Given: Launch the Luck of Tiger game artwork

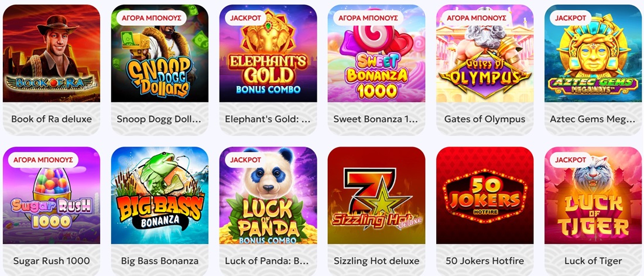Looking at the screenshot, I should [x=593, y=195].
